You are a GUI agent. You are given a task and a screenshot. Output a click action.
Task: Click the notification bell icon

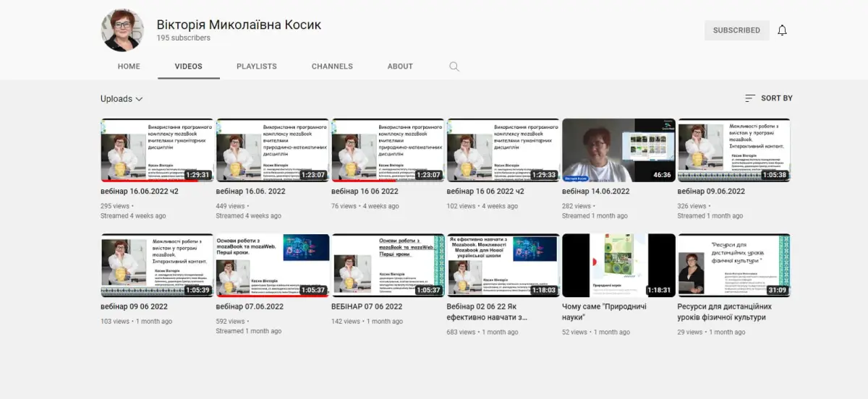click(x=782, y=30)
